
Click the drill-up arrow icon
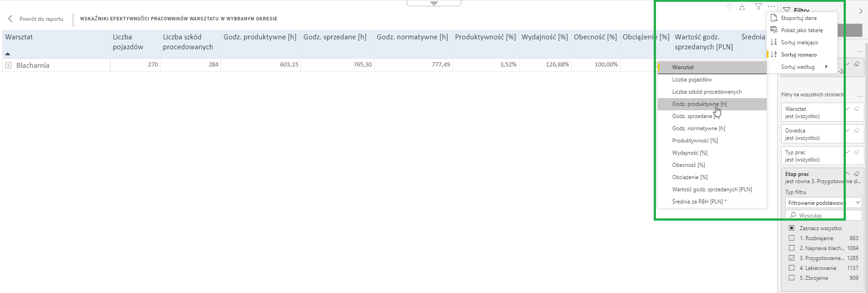(x=729, y=7)
